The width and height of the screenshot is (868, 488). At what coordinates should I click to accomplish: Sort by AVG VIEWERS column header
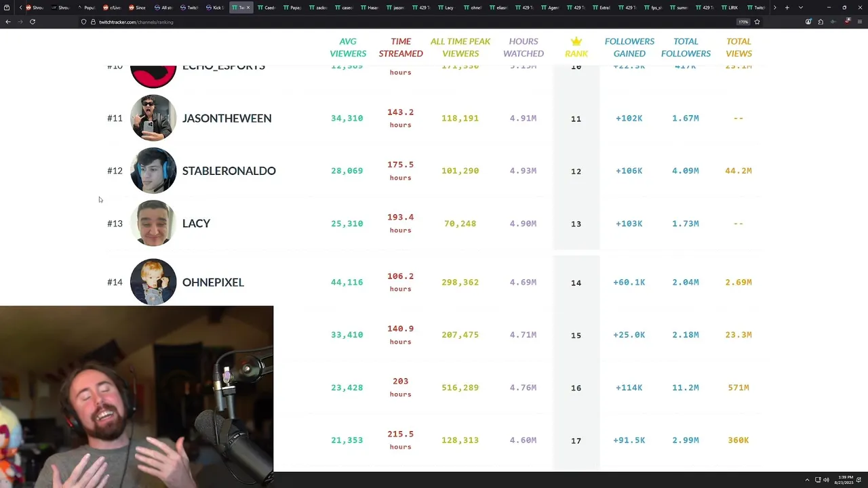tap(348, 47)
